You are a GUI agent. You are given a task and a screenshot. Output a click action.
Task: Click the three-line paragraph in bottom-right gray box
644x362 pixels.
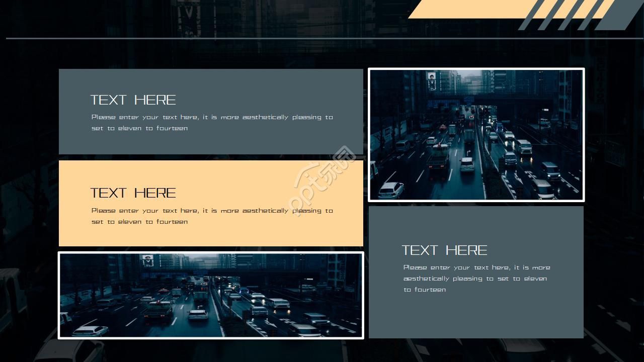[476, 279]
